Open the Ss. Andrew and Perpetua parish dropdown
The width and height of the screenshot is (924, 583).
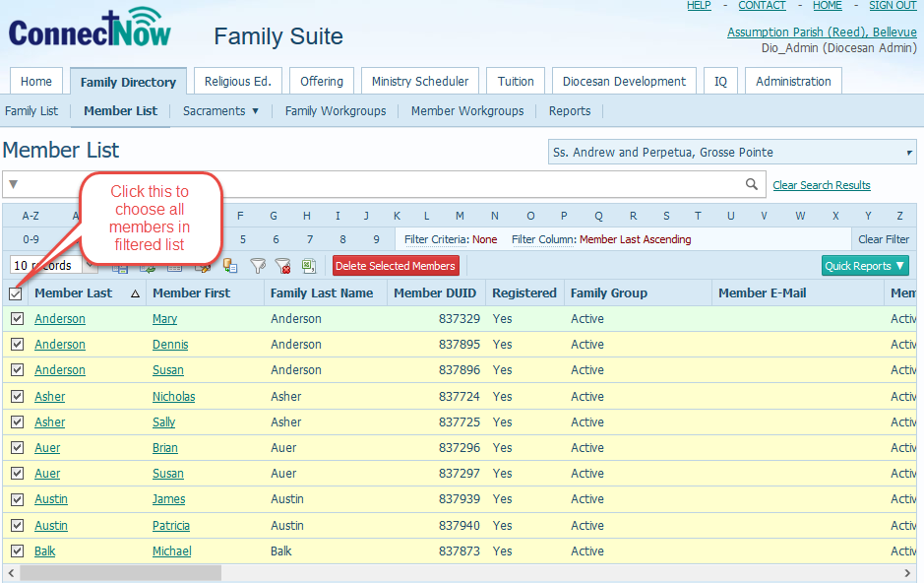[732, 153]
